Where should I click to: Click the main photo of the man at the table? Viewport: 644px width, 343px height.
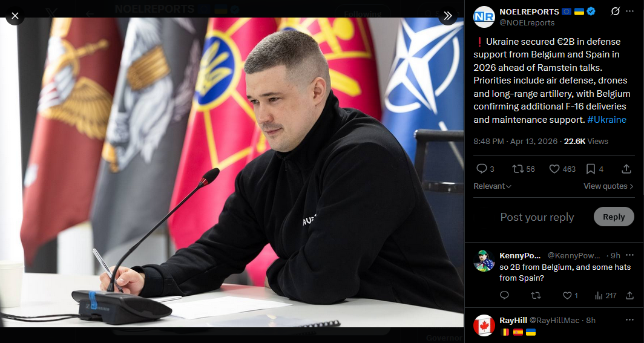click(232, 172)
